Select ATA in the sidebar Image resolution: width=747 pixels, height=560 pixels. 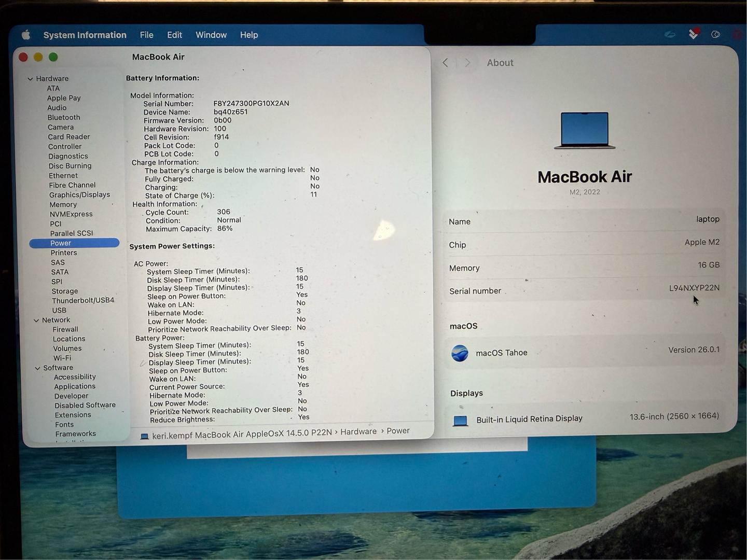coord(53,88)
